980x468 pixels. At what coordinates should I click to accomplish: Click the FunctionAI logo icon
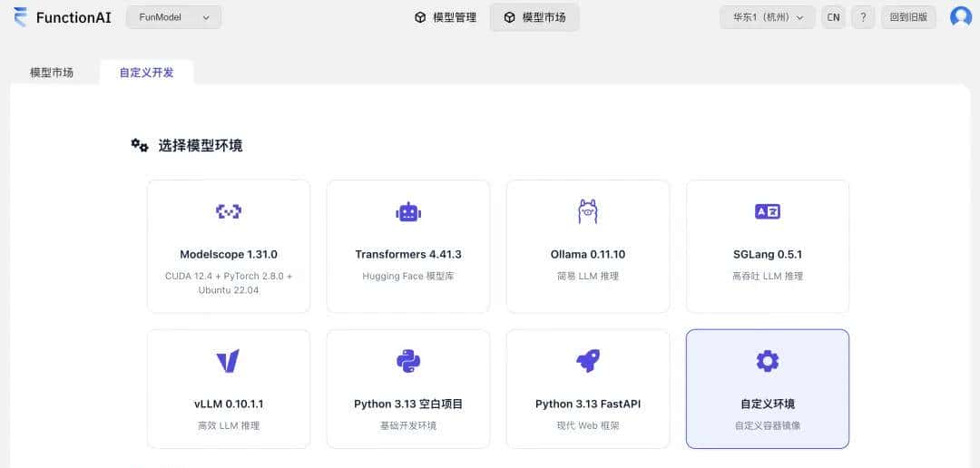pyautogui.click(x=20, y=17)
